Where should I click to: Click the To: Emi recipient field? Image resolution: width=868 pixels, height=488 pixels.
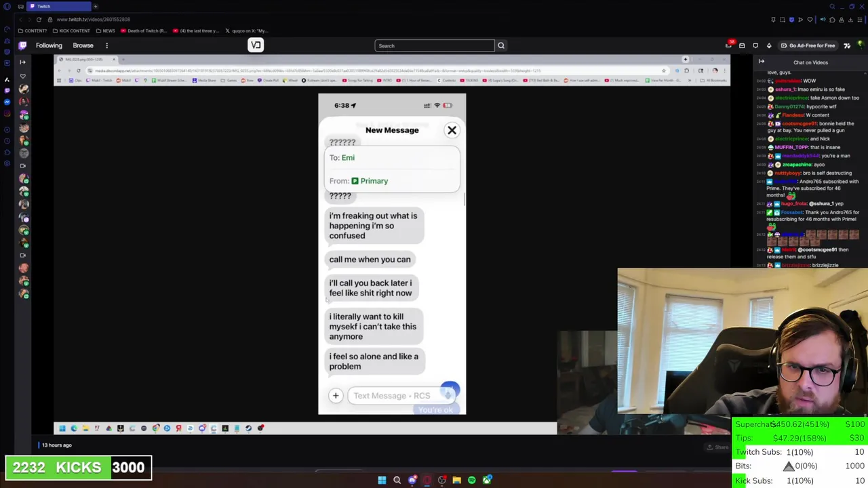392,157
